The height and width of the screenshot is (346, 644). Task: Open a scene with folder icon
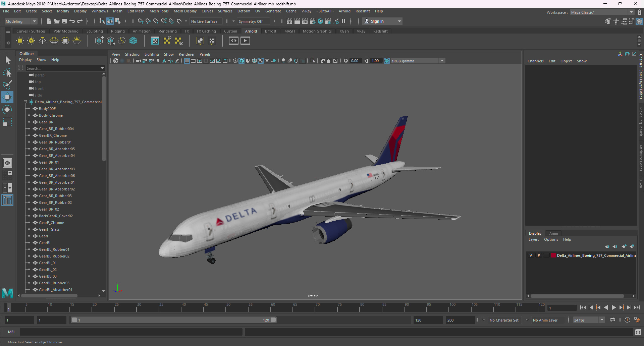coord(57,21)
